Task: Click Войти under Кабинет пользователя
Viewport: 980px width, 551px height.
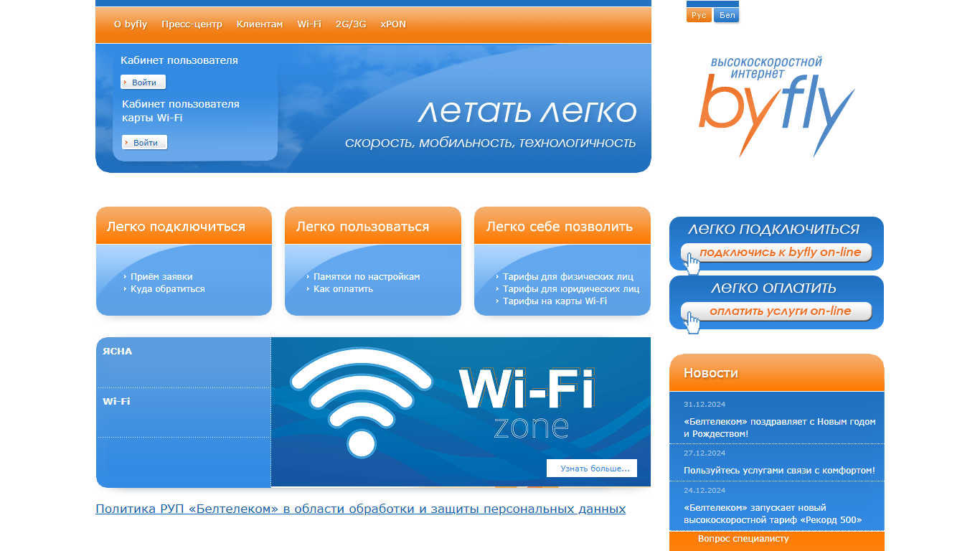Action: pos(143,83)
